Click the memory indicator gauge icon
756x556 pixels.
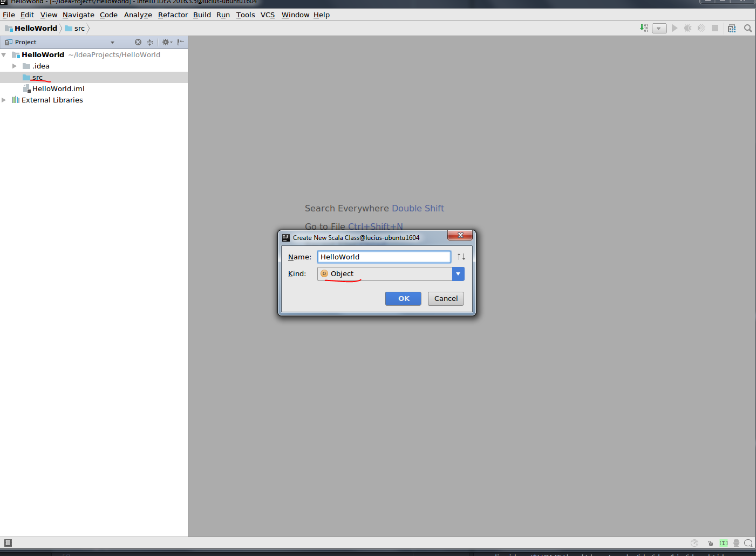[x=694, y=543]
